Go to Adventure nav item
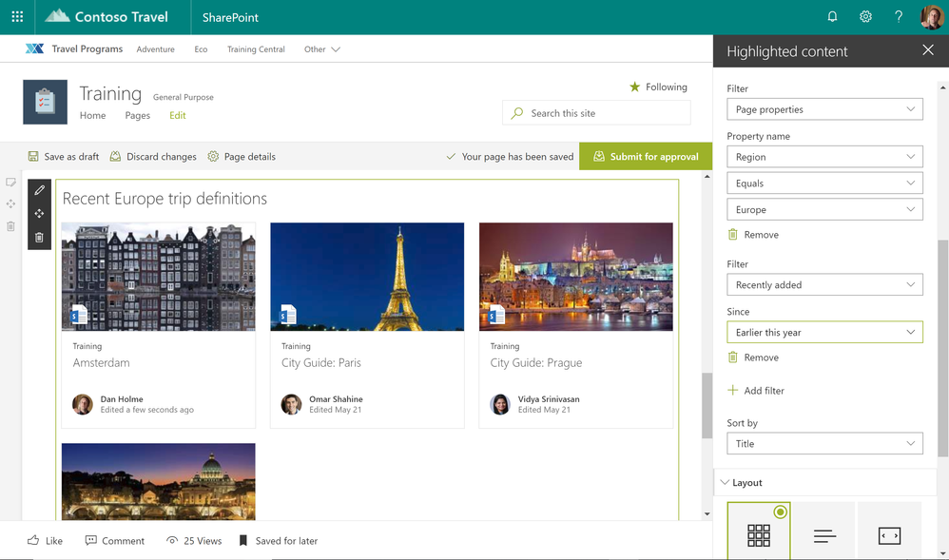The image size is (949, 560). 156,49
